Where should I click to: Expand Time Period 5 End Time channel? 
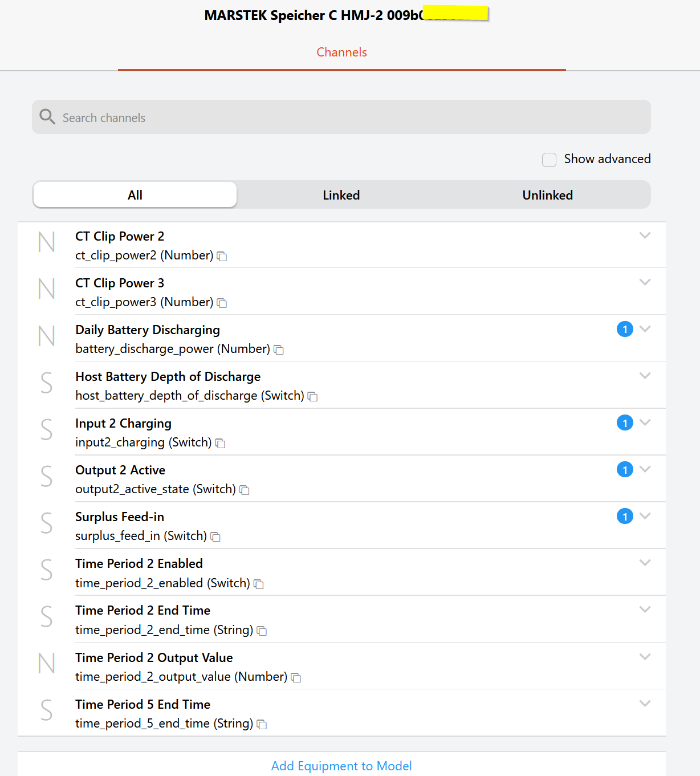645,704
